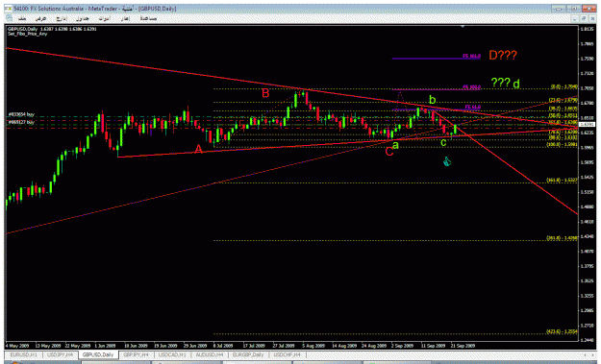Switch to the GBPJPY,H4 chart tab
This screenshot has height=364, width=601.
click(137, 355)
